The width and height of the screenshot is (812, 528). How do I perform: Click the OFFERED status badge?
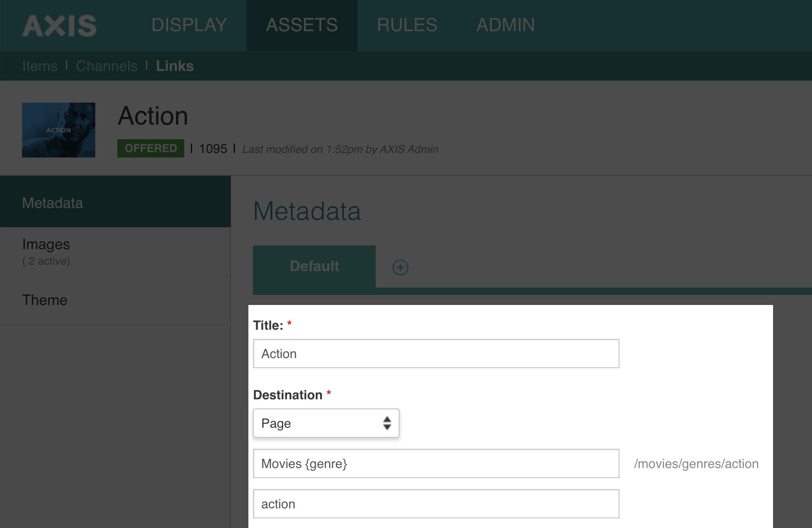(151, 148)
